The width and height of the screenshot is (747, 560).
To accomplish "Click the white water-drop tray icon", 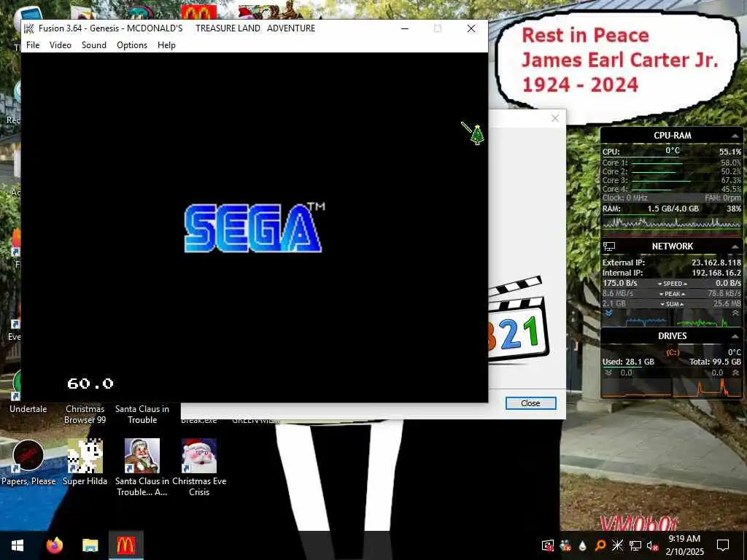I will point(583,545).
